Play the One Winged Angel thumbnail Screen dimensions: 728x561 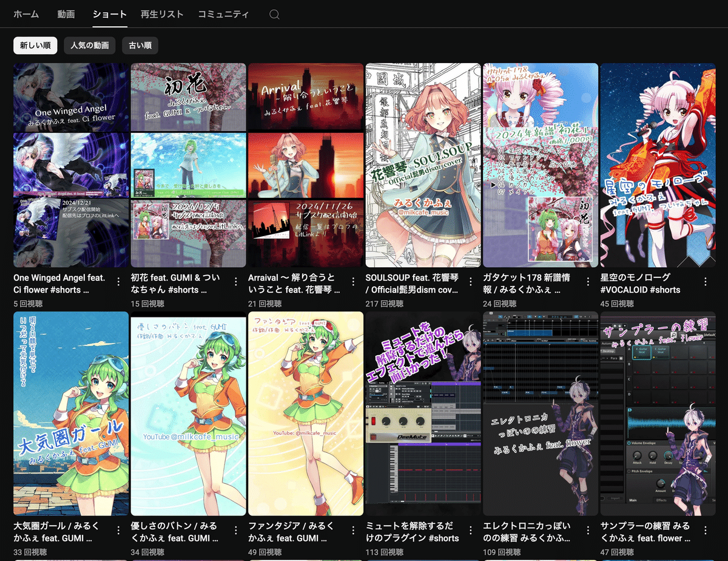click(x=71, y=165)
